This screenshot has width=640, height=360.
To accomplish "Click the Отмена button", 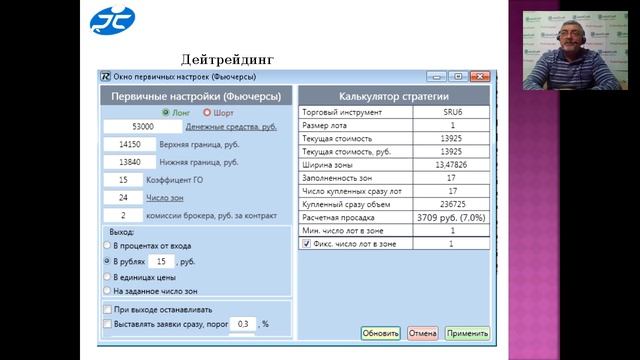I will pos(422,333).
